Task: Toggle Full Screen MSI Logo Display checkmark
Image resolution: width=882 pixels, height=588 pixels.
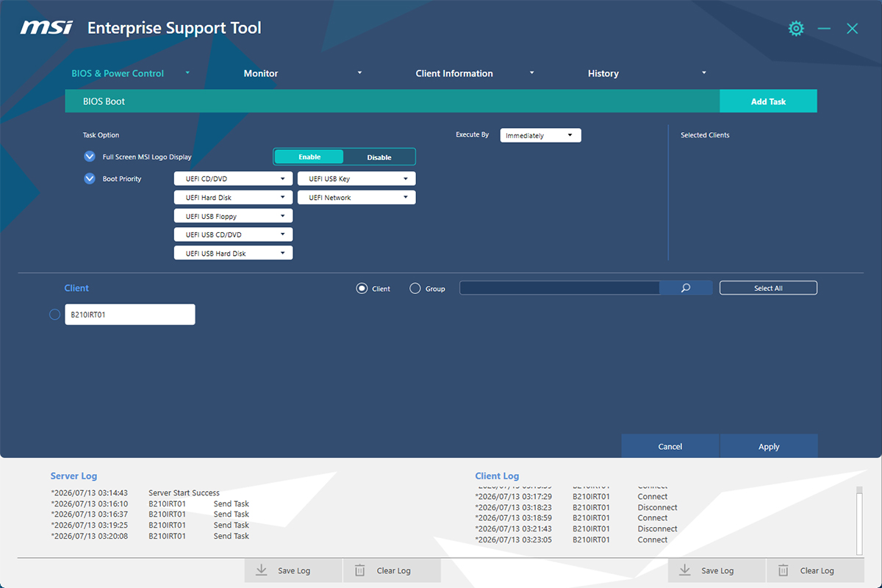Action: pos(90,157)
